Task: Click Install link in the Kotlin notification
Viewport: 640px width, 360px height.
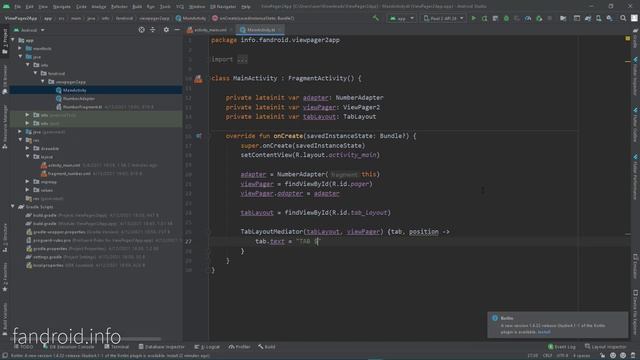Action: tap(544, 332)
